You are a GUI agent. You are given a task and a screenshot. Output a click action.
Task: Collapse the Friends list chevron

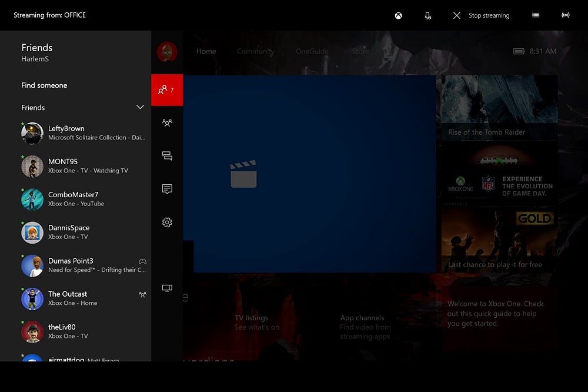(x=140, y=107)
